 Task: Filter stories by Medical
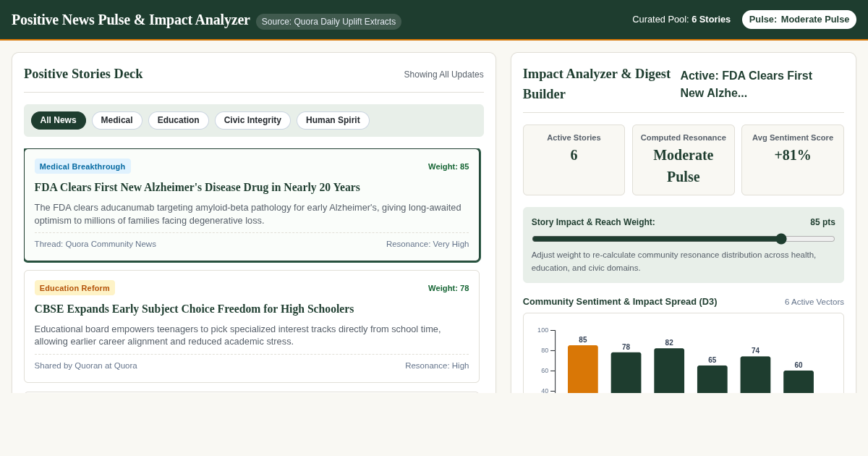[x=116, y=120]
